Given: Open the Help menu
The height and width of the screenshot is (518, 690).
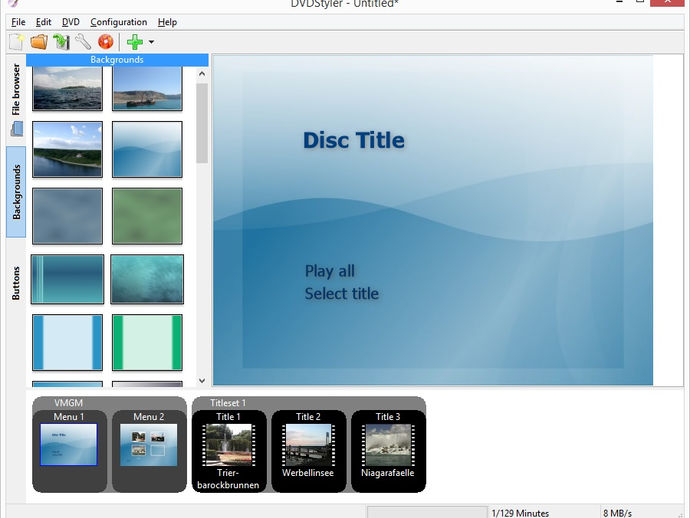Looking at the screenshot, I should tap(167, 22).
